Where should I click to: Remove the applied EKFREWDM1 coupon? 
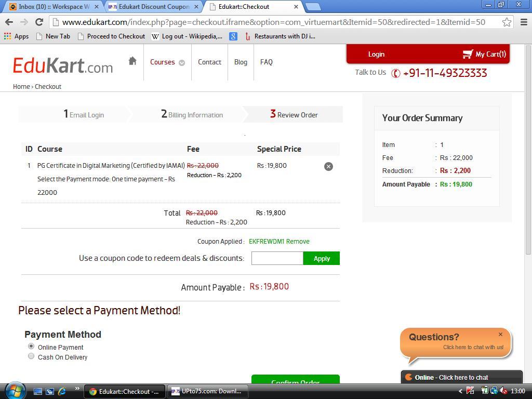coord(298,241)
